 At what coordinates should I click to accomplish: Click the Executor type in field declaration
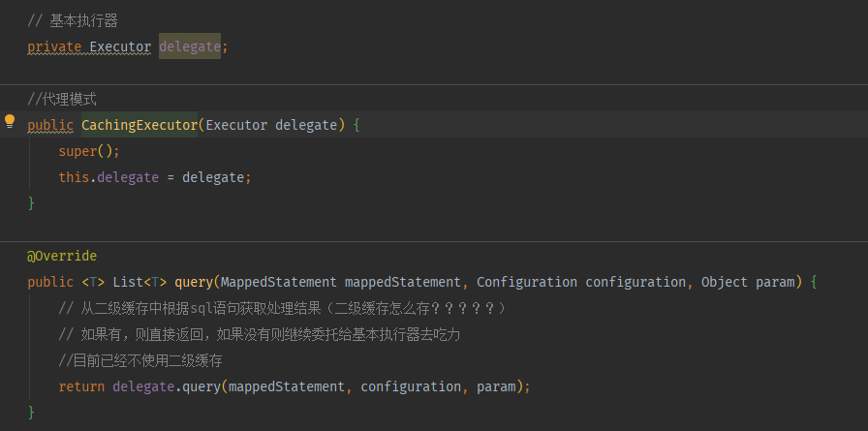[120, 46]
